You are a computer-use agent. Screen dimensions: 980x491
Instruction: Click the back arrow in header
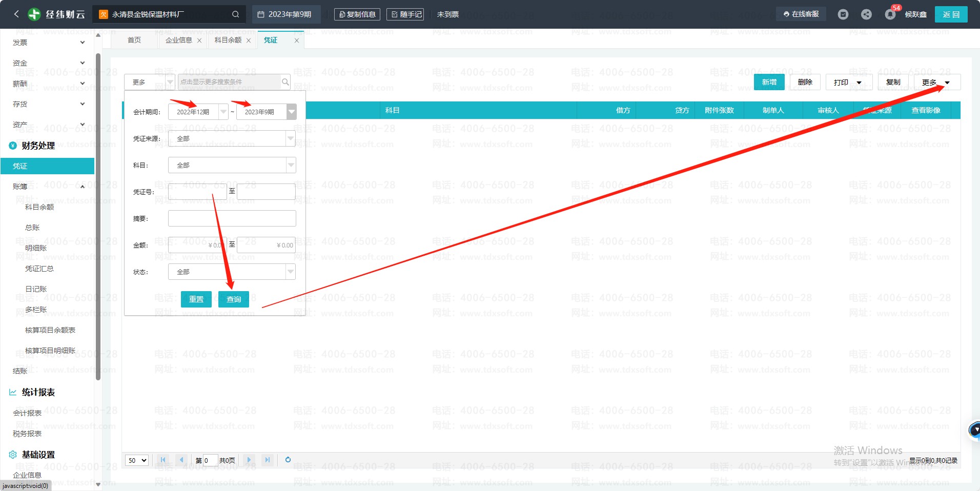point(16,14)
